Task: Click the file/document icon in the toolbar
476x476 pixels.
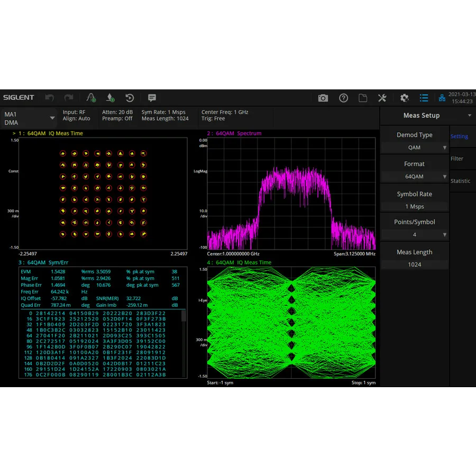Action: click(x=363, y=98)
